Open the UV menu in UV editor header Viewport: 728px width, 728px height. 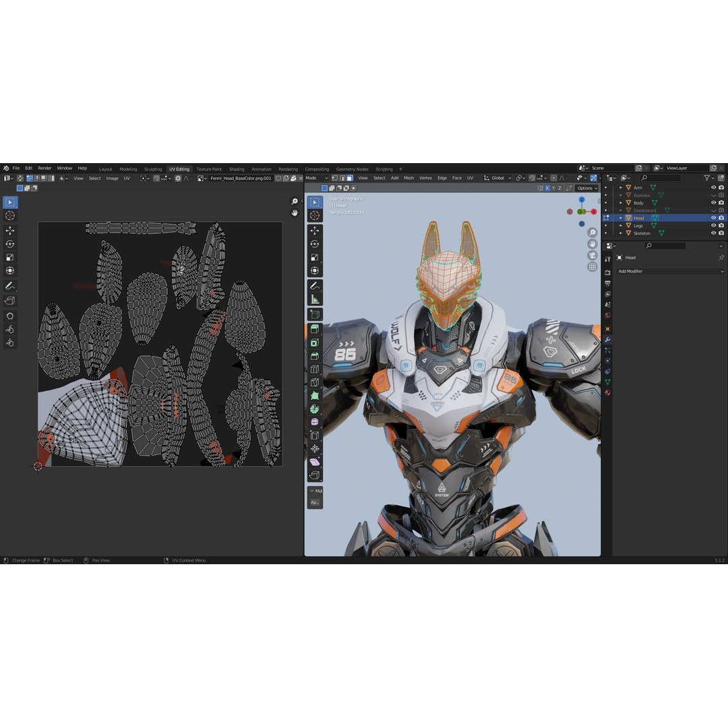pos(127,178)
